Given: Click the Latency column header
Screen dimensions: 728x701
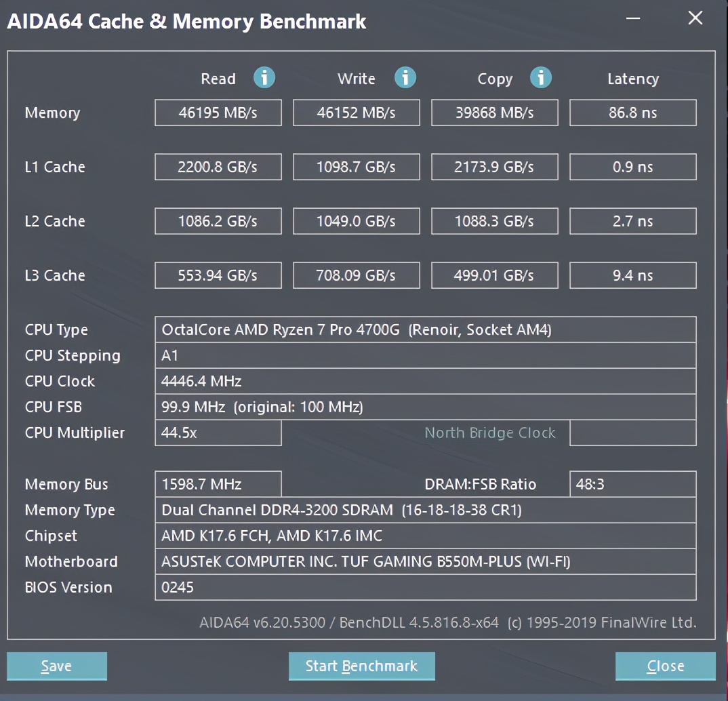Looking at the screenshot, I should tap(633, 79).
